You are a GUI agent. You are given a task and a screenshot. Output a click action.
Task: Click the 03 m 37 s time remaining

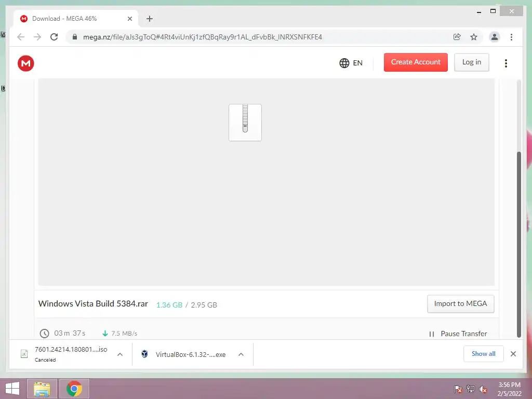[70, 333]
